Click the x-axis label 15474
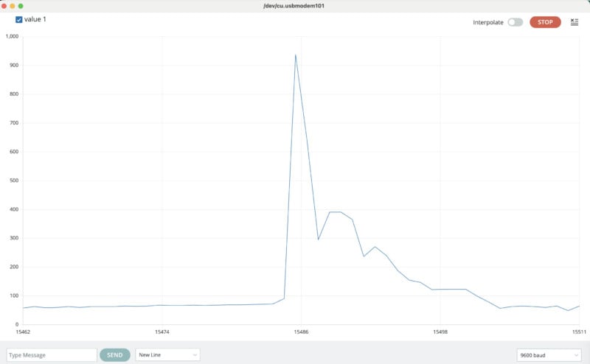 point(162,332)
